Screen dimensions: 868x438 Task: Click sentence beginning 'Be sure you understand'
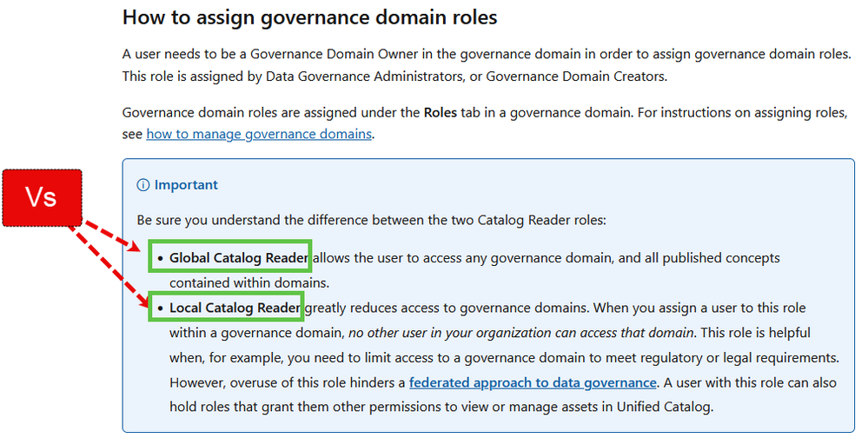click(x=372, y=221)
